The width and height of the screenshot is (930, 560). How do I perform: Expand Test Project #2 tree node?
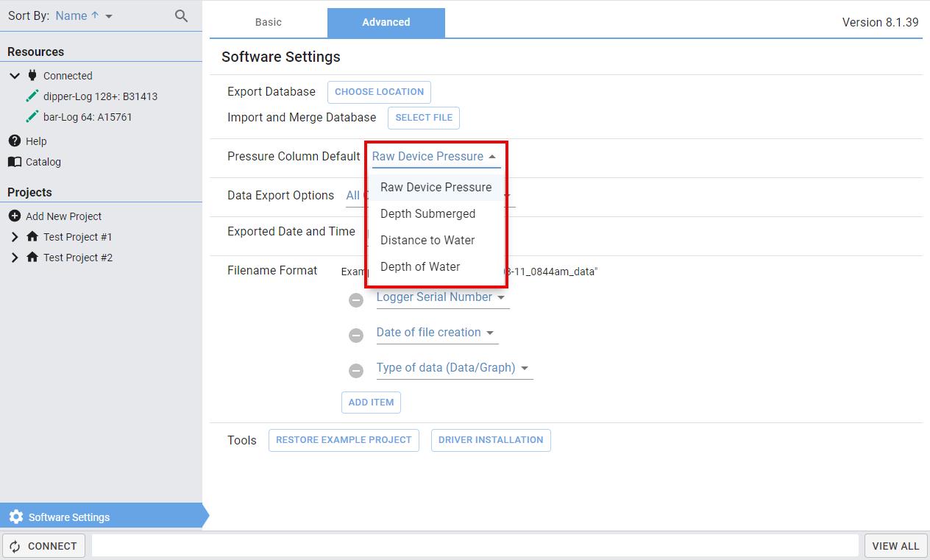[15, 257]
